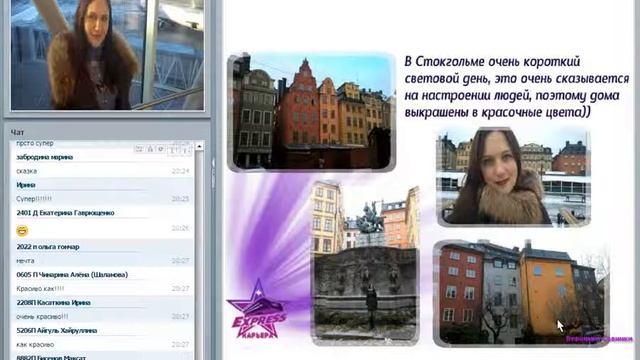Select chat message "Супер!!!!!!"

(x=34, y=199)
